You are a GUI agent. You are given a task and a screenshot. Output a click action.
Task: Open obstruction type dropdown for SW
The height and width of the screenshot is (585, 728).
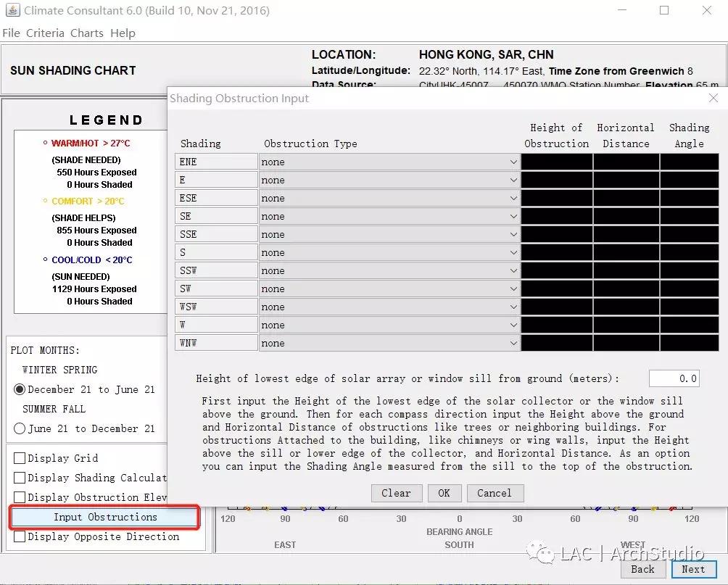tap(389, 289)
